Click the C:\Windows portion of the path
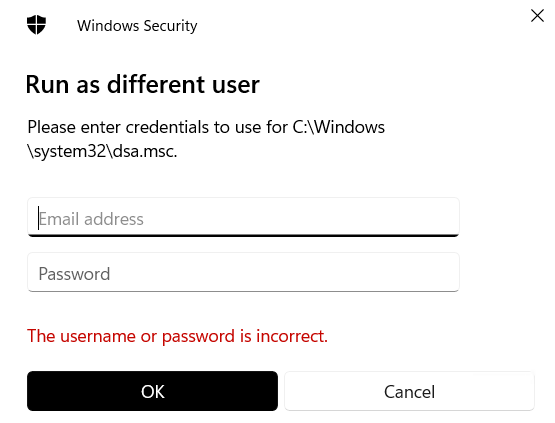 click(x=338, y=127)
